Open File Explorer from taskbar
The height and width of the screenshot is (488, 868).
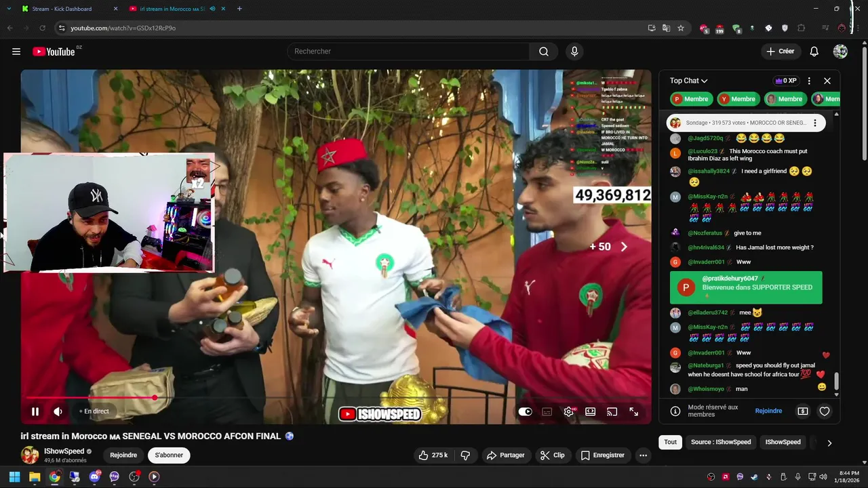(x=35, y=476)
